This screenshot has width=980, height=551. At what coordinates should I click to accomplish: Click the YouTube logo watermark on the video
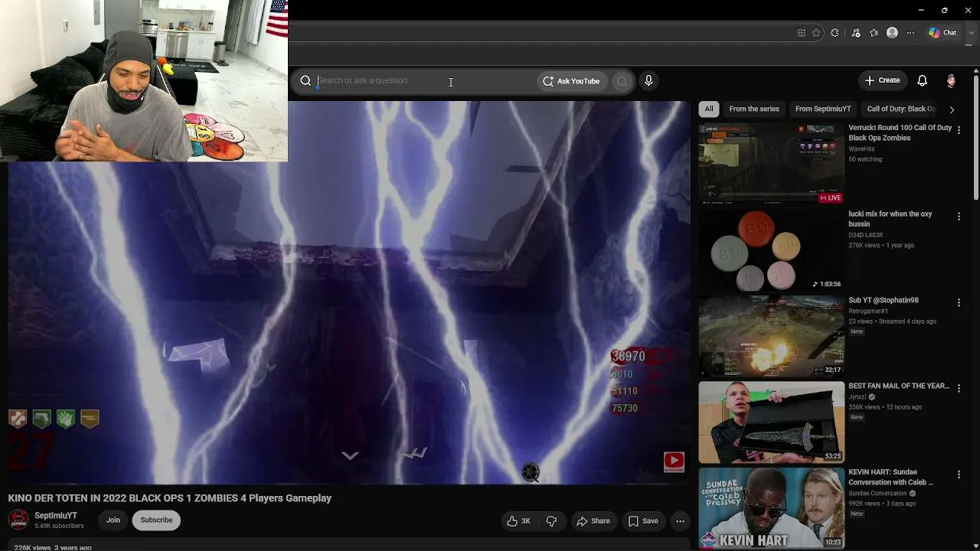coord(674,461)
